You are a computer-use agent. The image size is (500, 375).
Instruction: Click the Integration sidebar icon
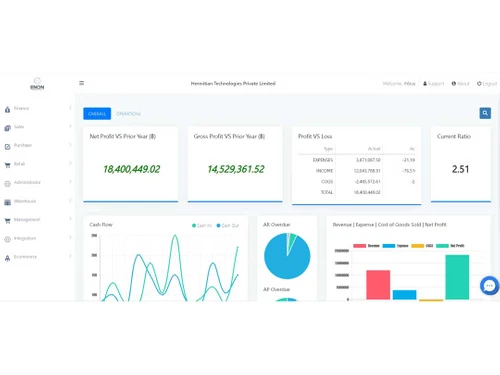[x=7, y=239]
